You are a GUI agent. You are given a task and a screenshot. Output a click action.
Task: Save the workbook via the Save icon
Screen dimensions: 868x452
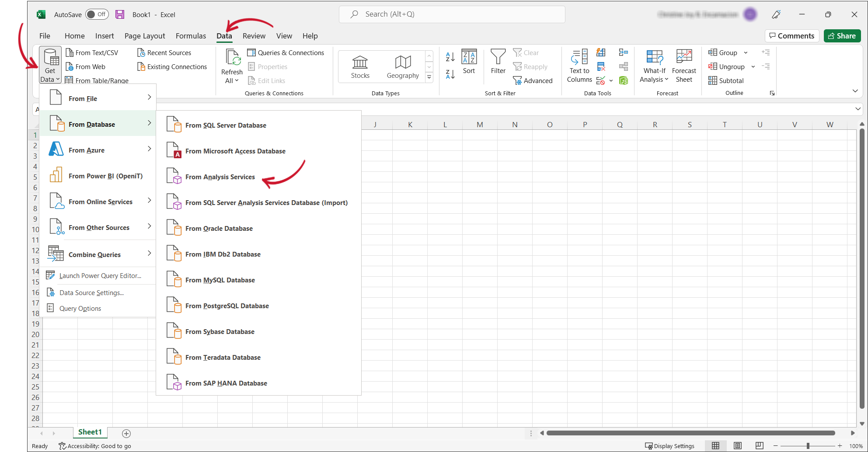[119, 14]
